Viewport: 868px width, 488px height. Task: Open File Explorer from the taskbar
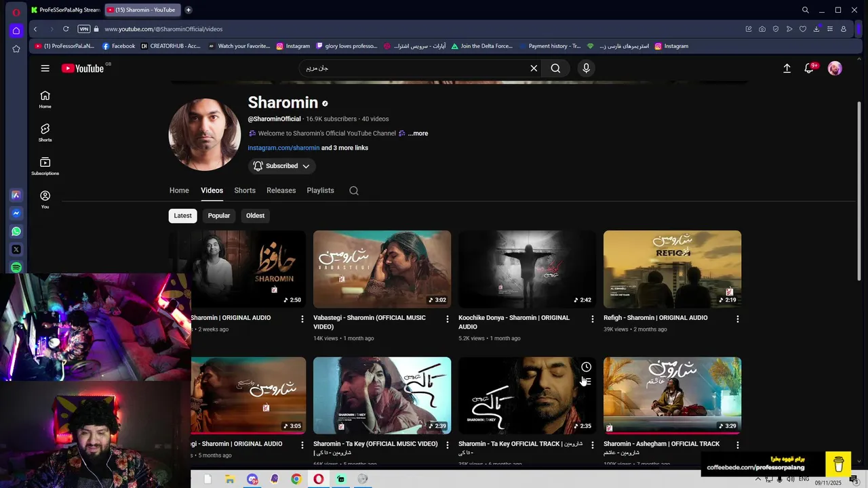pos(230,479)
